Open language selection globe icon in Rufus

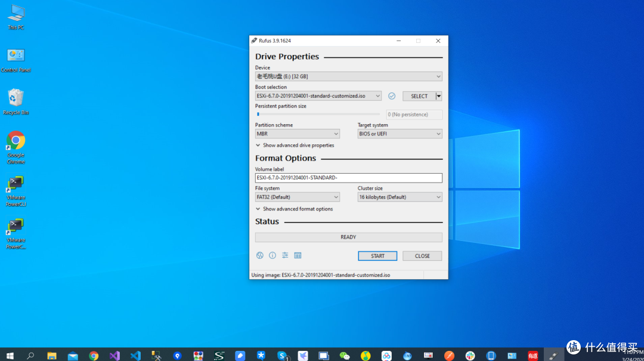tap(259, 255)
